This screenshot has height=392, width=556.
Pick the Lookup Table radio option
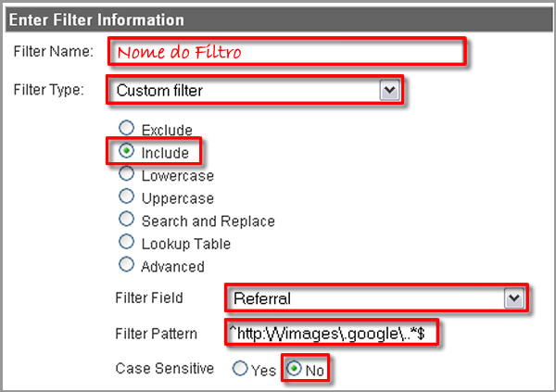(126, 244)
